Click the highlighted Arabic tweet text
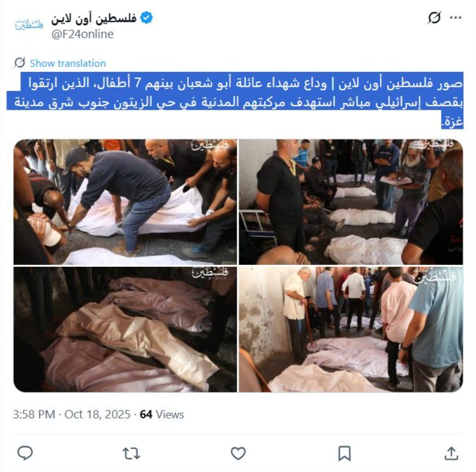Viewport: 476px width, 472px height. coord(235,101)
